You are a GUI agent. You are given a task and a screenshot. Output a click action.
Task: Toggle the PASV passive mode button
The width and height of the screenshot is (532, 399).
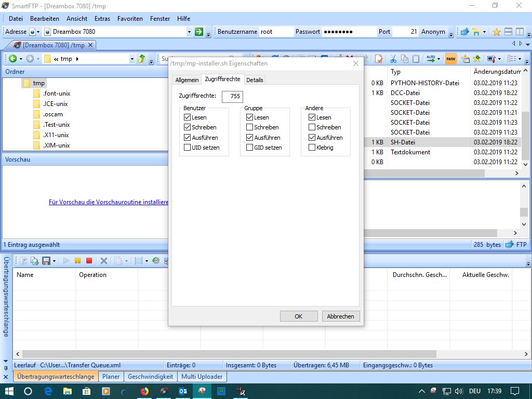point(450,59)
